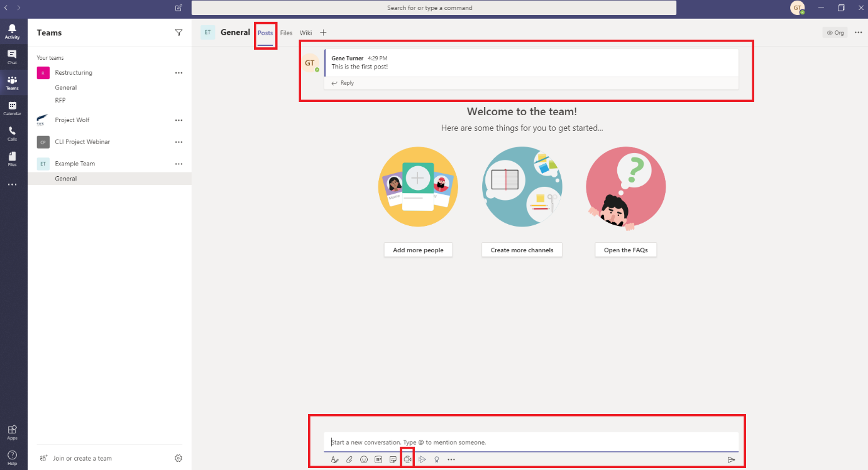
Task: Click Open the FAQs button
Action: tap(625, 250)
